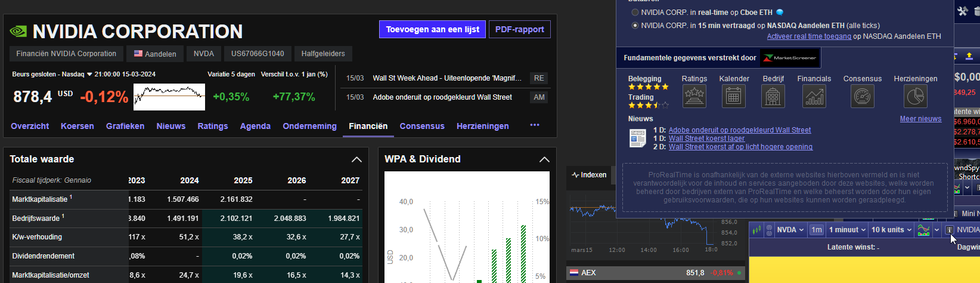Click the NVIDIA green eye logo
Image resolution: width=980 pixels, height=283 pixels.
(x=18, y=31)
